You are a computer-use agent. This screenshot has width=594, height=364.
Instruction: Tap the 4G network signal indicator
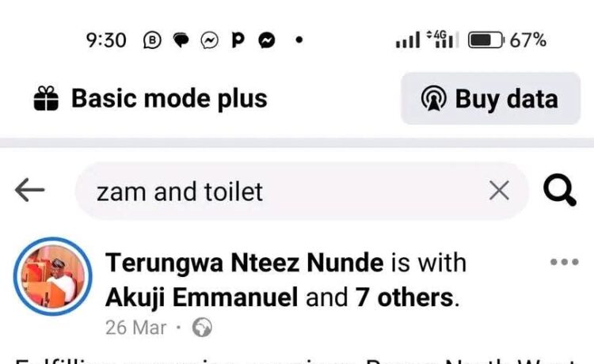coord(442,40)
